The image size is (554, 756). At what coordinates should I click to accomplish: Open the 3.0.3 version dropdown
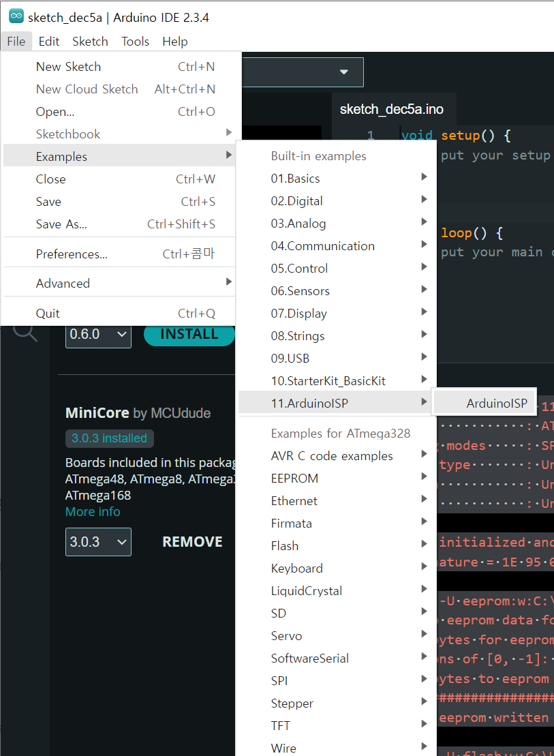[x=98, y=542]
